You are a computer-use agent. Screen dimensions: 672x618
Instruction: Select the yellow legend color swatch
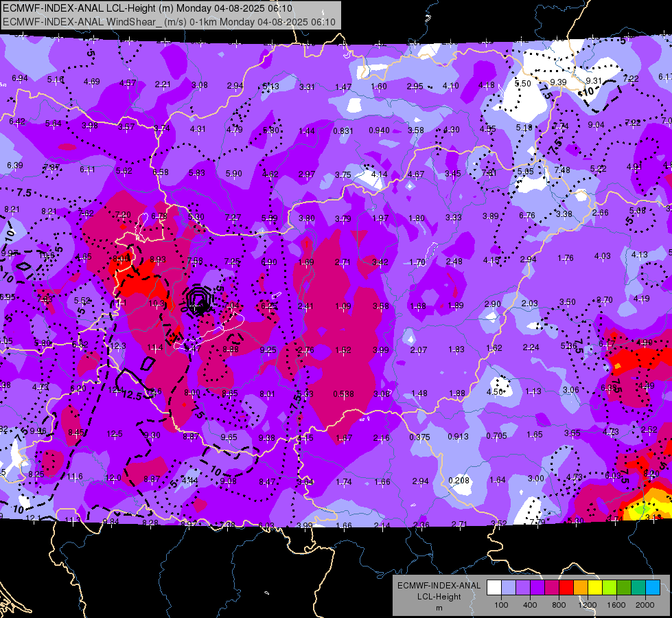click(595, 588)
